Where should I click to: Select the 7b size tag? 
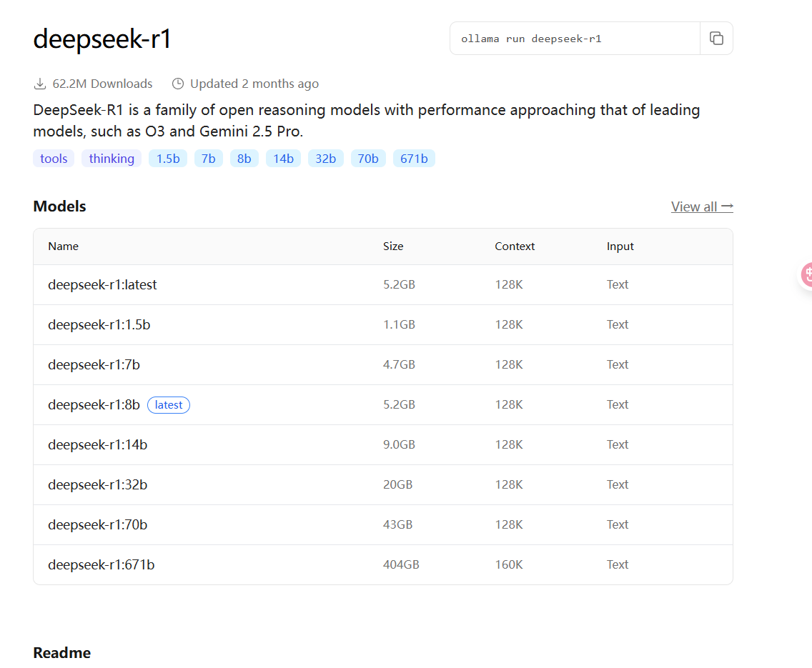tap(208, 159)
